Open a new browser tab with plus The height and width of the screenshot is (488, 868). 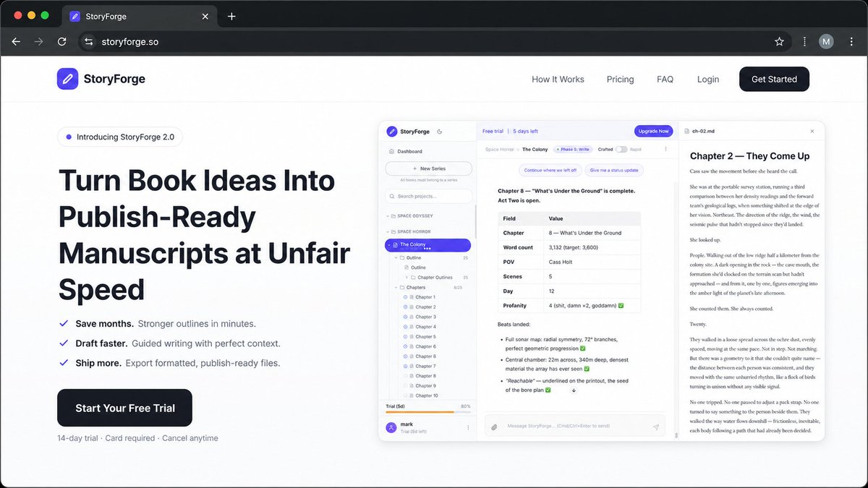click(x=231, y=16)
